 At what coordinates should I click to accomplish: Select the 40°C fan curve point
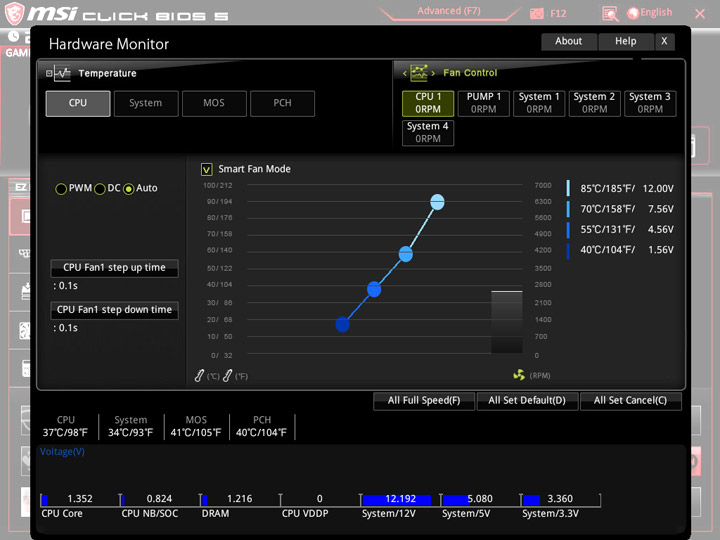click(343, 324)
